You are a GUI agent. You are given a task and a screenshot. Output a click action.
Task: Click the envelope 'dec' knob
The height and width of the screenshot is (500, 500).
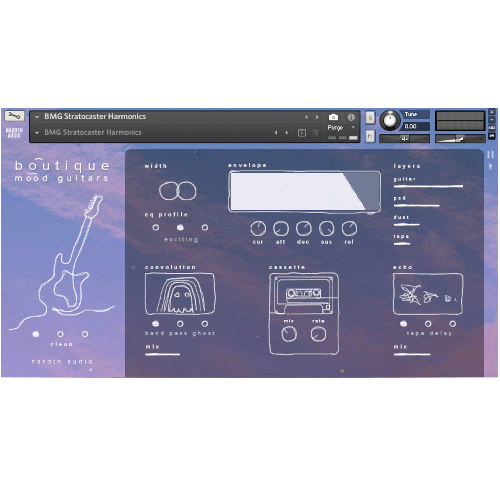(x=304, y=228)
